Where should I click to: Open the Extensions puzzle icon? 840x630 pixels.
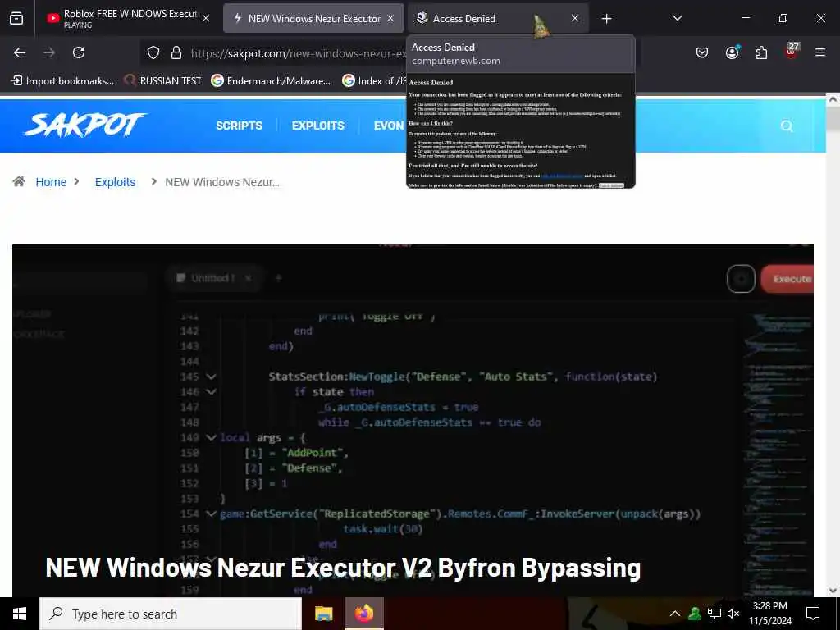[761, 52]
